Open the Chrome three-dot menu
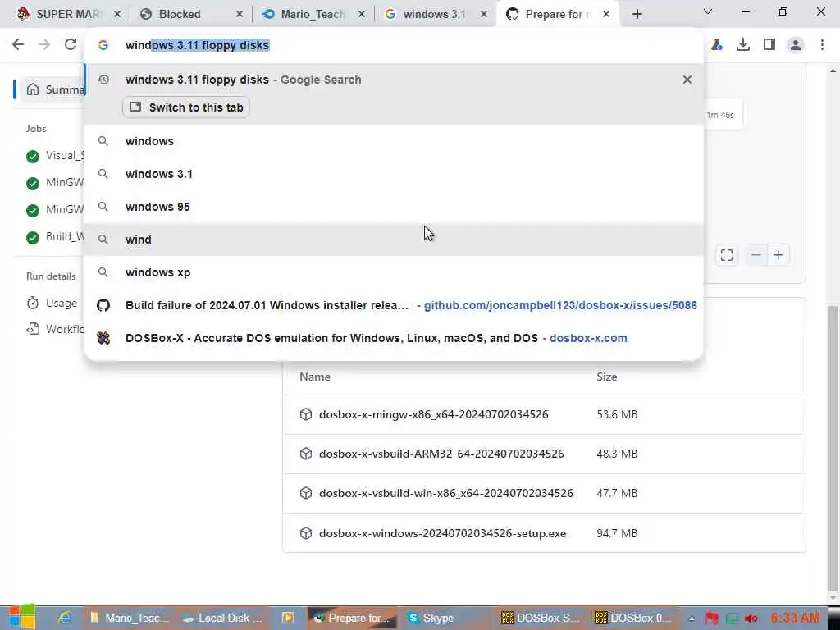This screenshot has height=630, width=840. click(x=822, y=44)
